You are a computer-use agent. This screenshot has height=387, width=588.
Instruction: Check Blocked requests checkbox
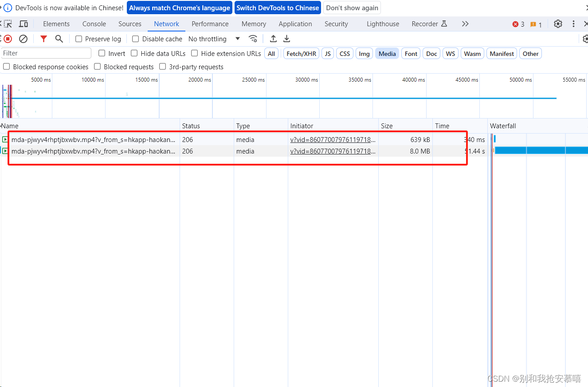(97, 67)
